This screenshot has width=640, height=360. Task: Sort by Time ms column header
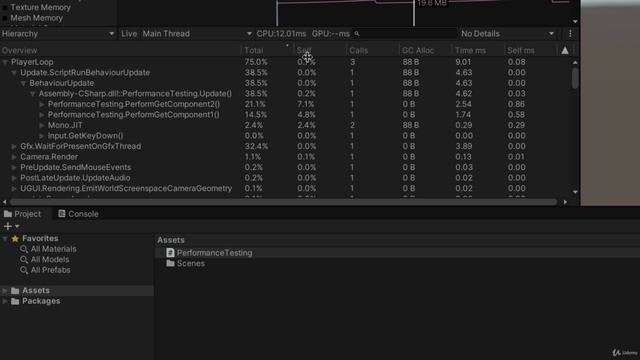[x=470, y=51]
